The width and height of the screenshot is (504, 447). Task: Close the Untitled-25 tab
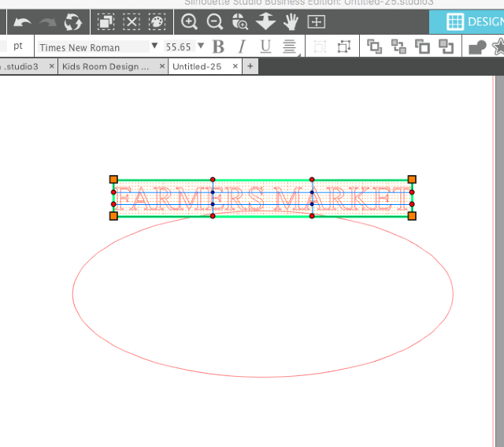pos(235,66)
